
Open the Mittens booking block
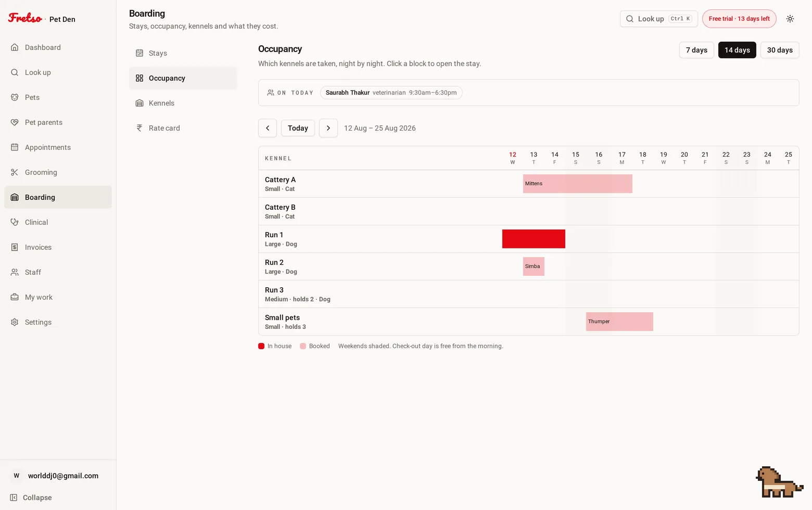pos(578,184)
